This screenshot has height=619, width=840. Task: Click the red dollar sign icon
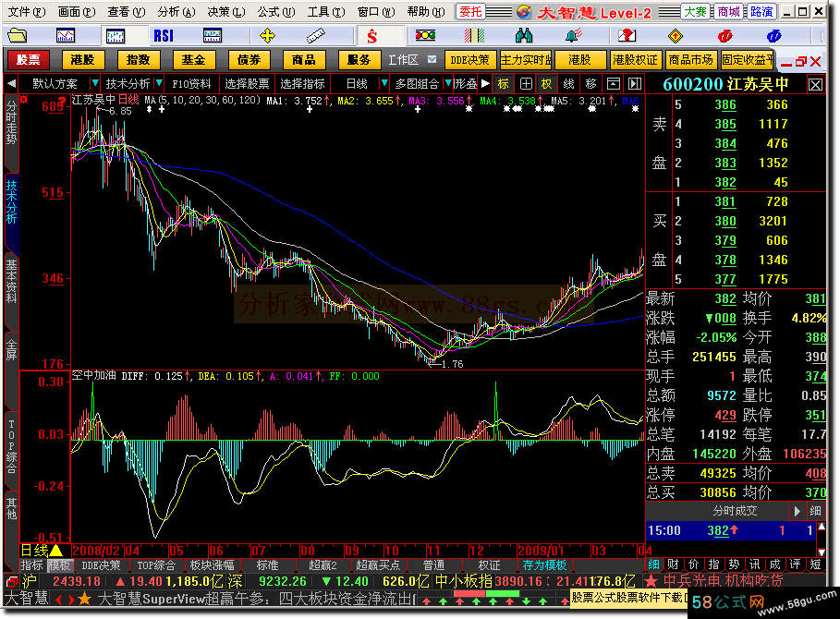(x=371, y=36)
